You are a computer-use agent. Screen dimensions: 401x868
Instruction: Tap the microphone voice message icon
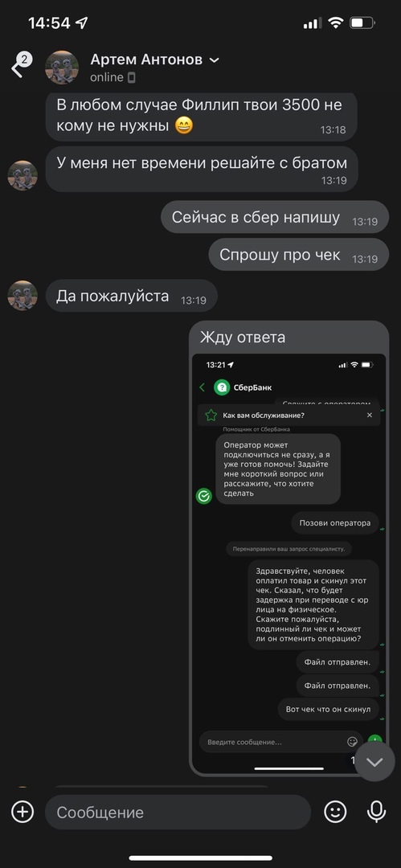point(377,812)
